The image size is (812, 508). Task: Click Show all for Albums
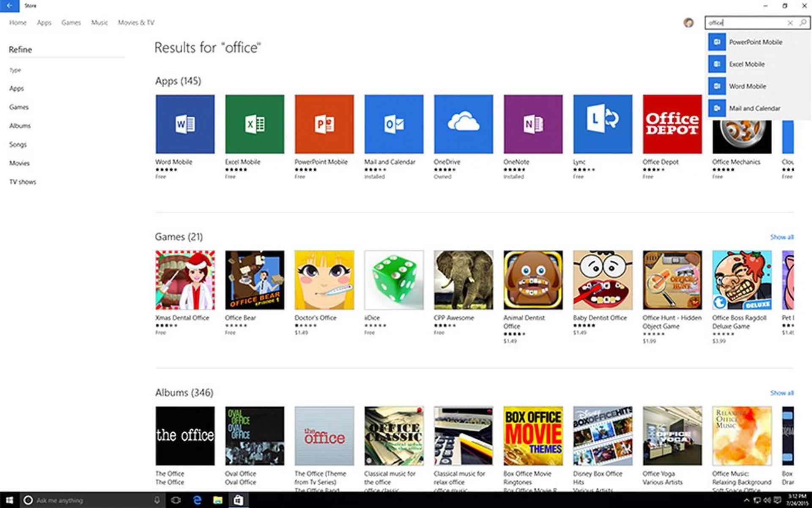coord(782,393)
